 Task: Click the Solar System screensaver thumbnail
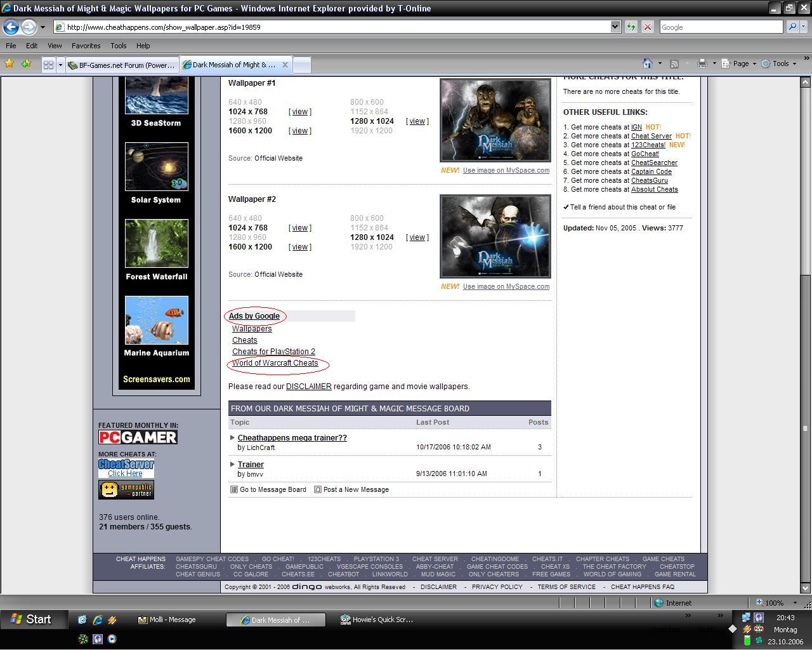(157, 166)
